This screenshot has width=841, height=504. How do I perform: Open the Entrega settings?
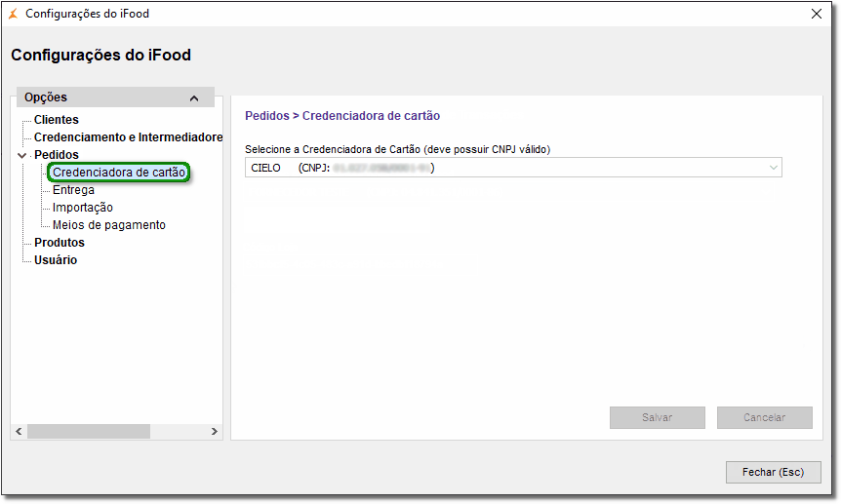pyautogui.click(x=73, y=190)
